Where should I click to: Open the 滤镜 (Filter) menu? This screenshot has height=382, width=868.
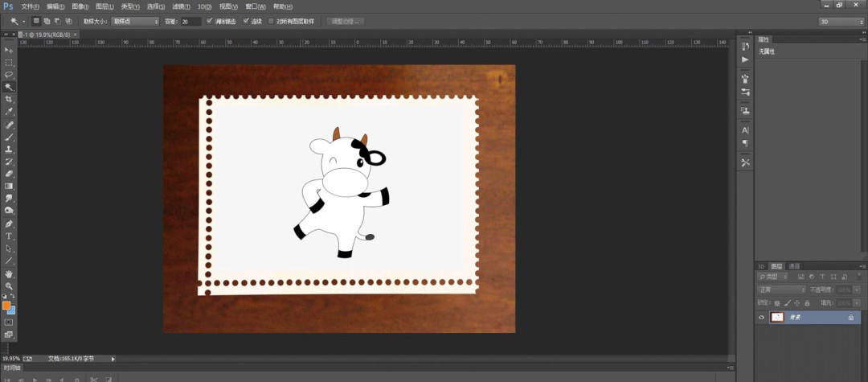(x=181, y=6)
